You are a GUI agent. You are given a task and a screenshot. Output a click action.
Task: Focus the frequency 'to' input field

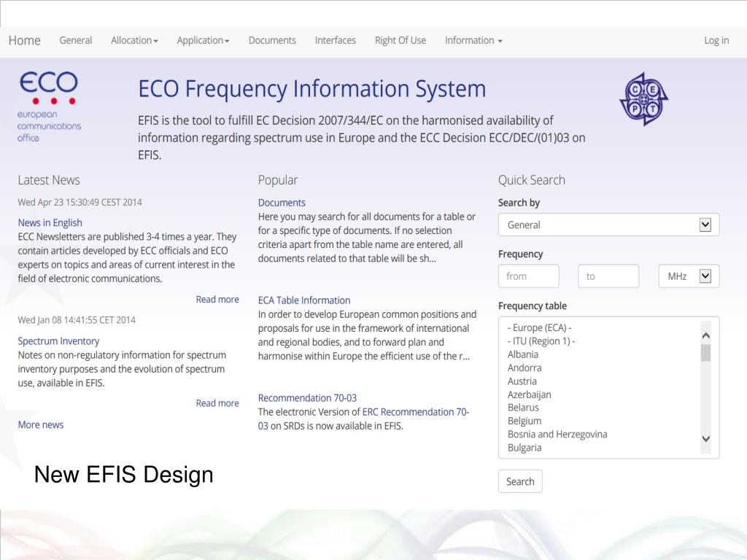(608, 276)
